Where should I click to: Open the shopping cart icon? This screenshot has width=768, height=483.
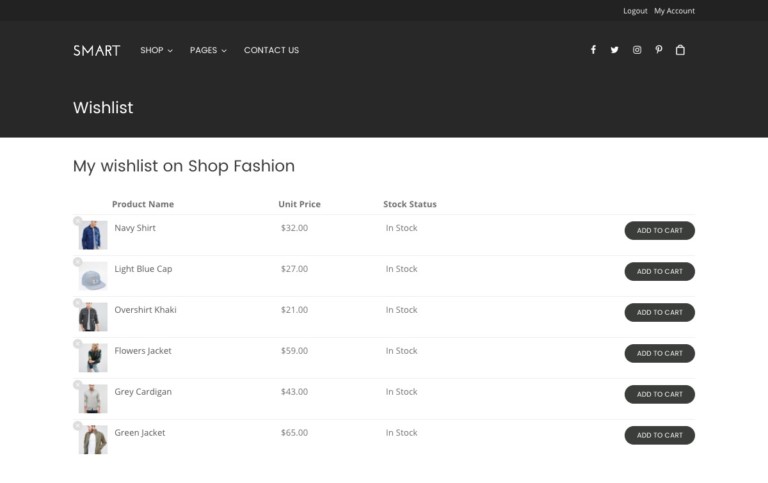pyautogui.click(x=680, y=50)
